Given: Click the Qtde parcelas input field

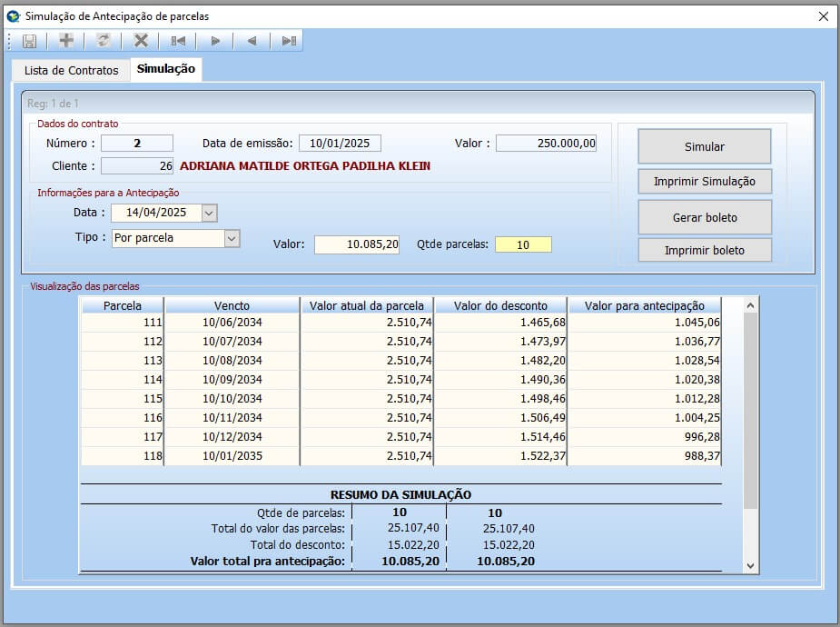Looking at the screenshot, I should tap(523, 244).
